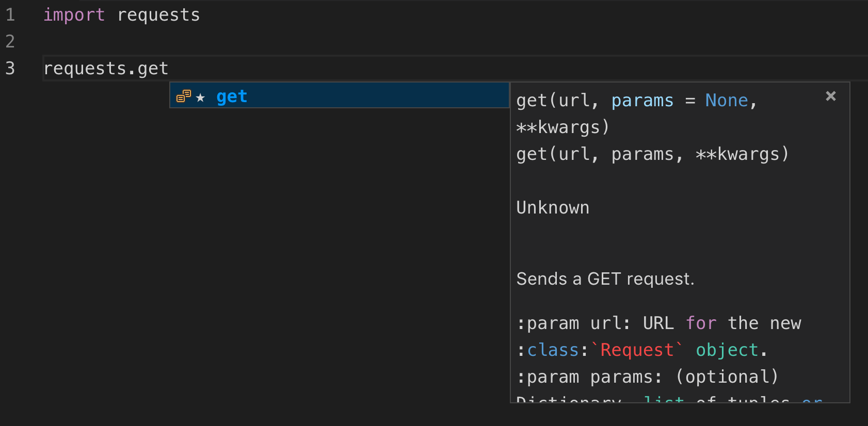Click line number 2 in the gutter
This screenshot has width=868, height=426.
tap(10, 41)
